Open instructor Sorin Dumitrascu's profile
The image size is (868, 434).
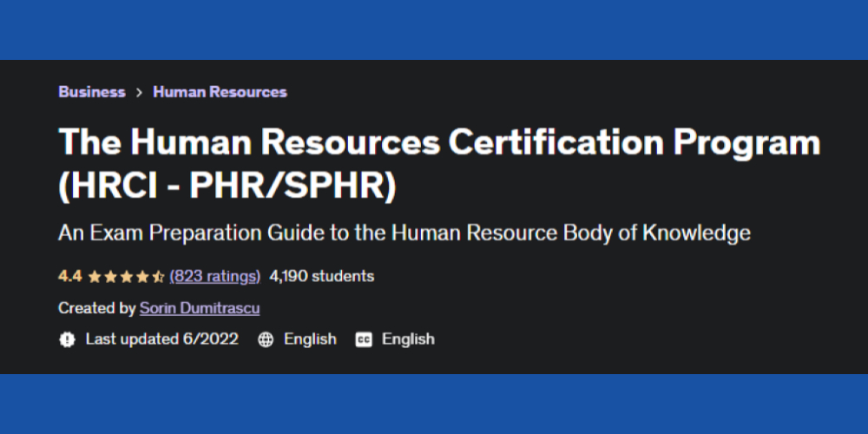(x=200, y=308)
